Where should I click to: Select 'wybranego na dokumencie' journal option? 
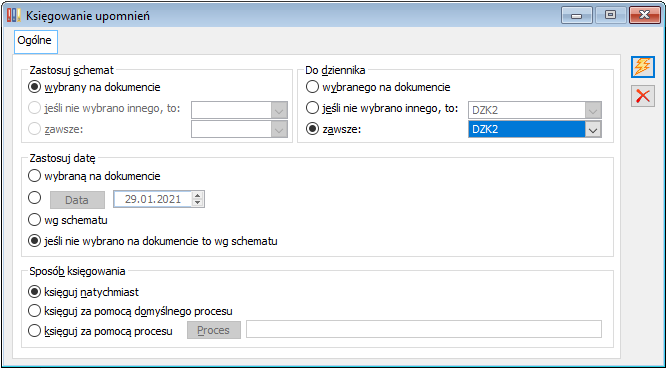[x=378, y=88]
